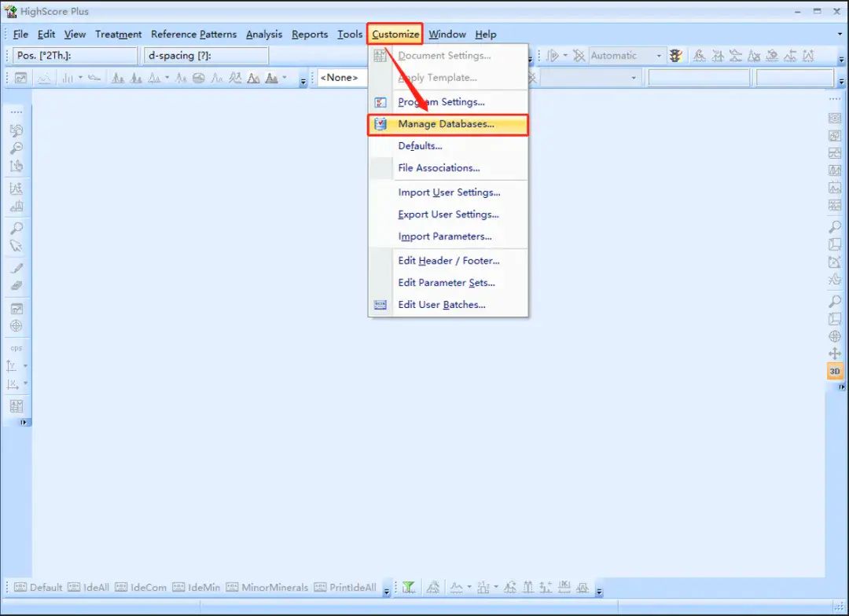Click the globe icon in right toolbar
This screenshot has height=616, width=849.
pos(834,336)
